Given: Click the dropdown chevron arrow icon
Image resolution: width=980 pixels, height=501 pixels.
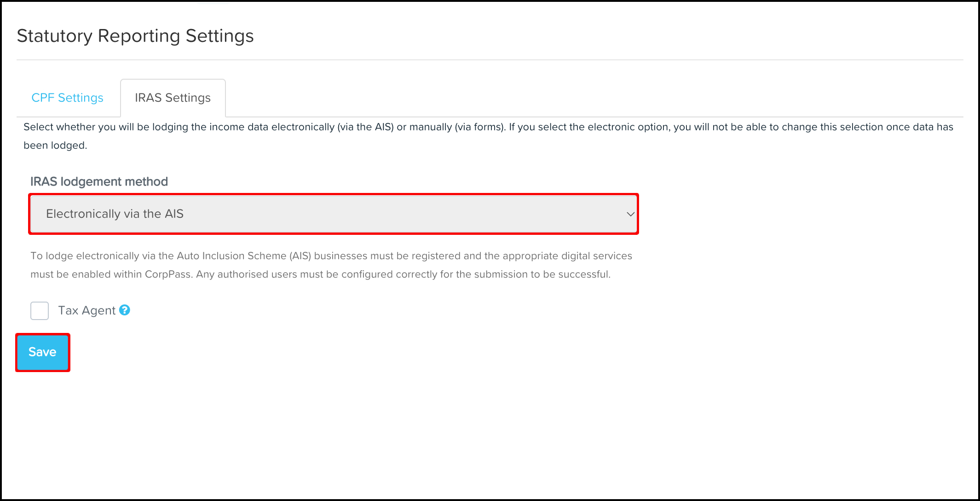Looking at the screenshot, I should (630, 214).
